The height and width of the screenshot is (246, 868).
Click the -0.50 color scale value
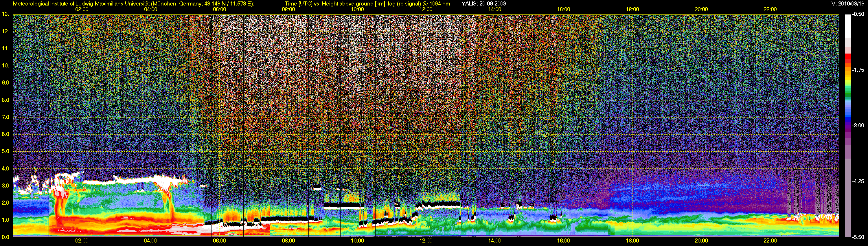coord(858,14)
